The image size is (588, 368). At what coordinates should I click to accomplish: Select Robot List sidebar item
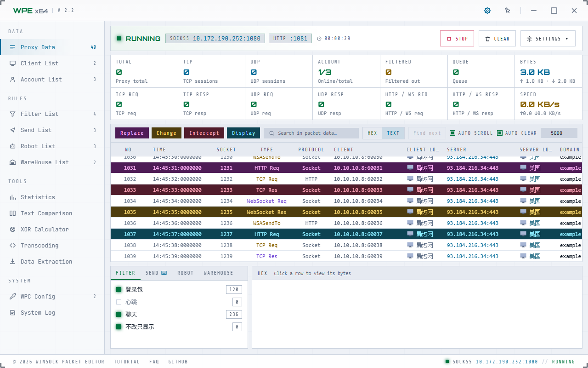(38, 146)
